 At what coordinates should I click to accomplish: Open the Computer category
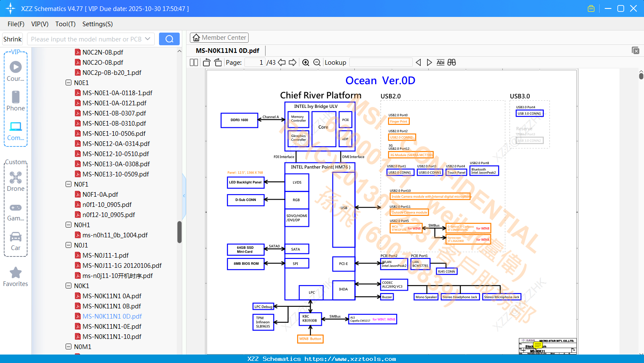pyautogui.click(x=16, y=131)
